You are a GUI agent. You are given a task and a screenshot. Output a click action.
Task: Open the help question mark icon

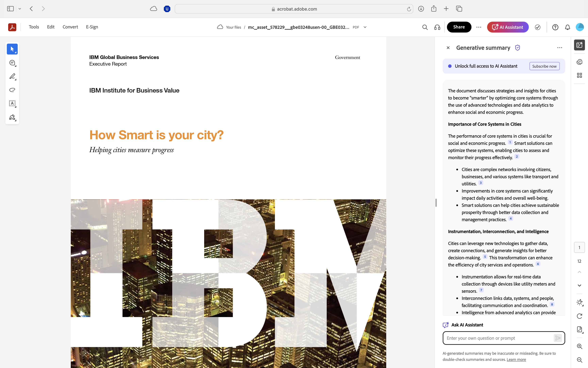[x=555, y=27]
